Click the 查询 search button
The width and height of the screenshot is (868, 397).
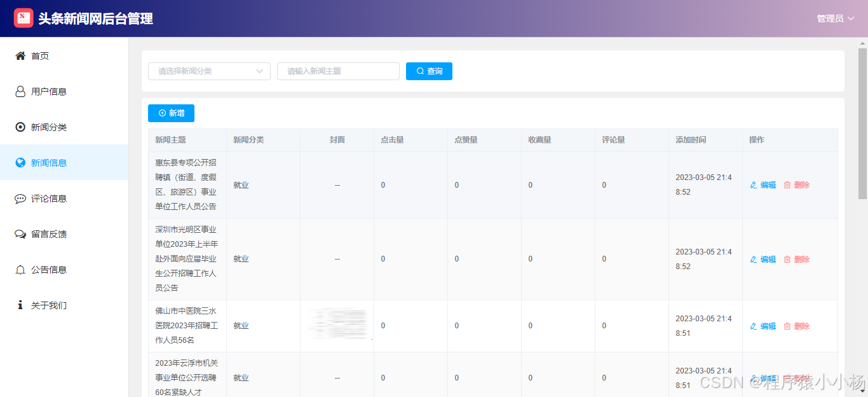click(429, 71)
